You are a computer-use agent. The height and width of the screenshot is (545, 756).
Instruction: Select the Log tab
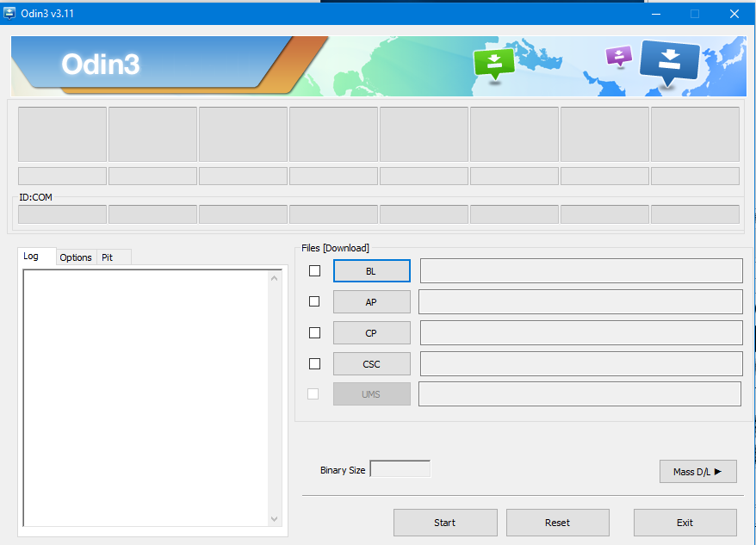coord(35,256)
